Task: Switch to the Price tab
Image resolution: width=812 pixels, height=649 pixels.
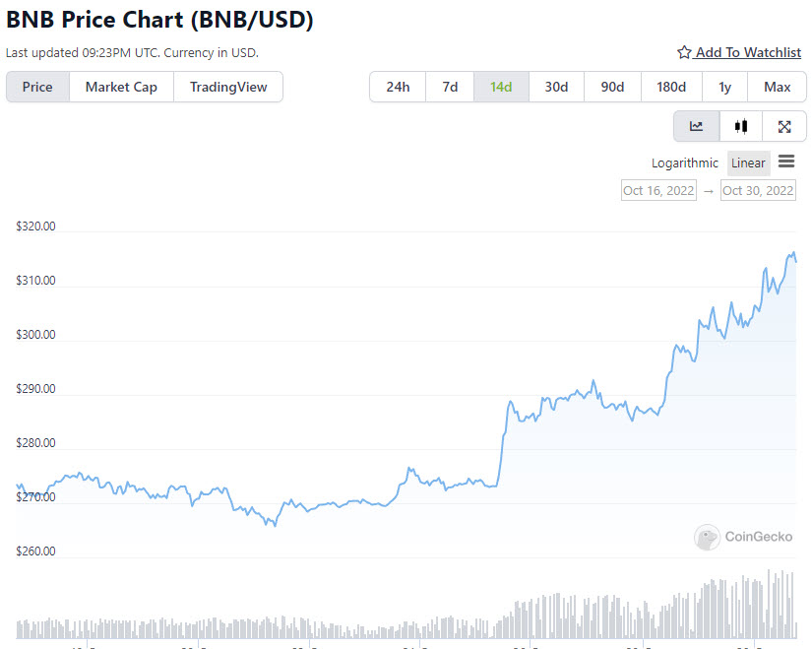Action: (37, 87)
